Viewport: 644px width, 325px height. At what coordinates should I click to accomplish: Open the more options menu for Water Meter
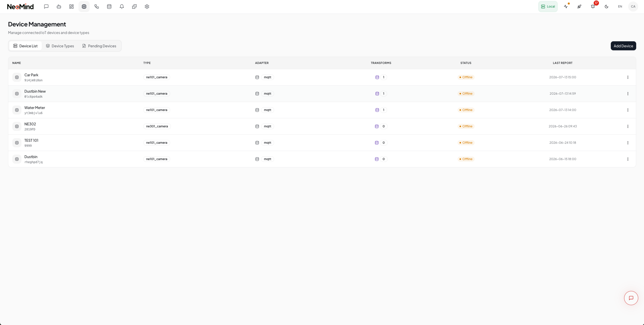[x=628, y=110]
